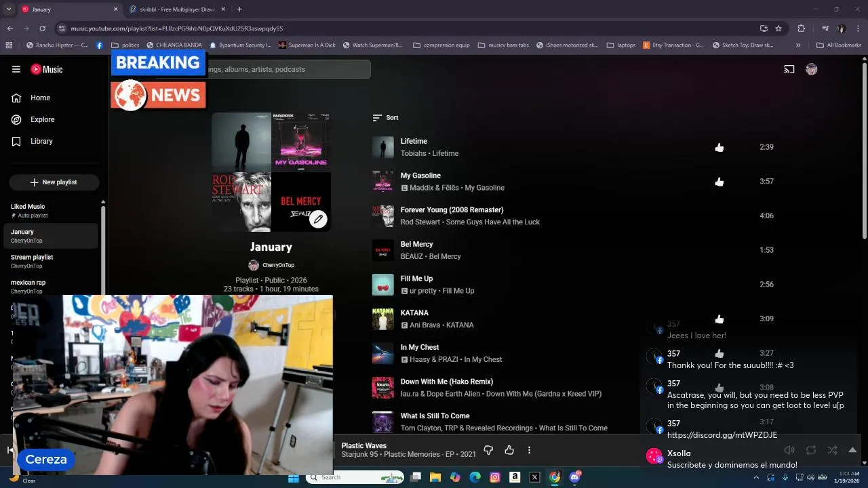Toggle shuffle in the player bar

click(x=832, y=450)
